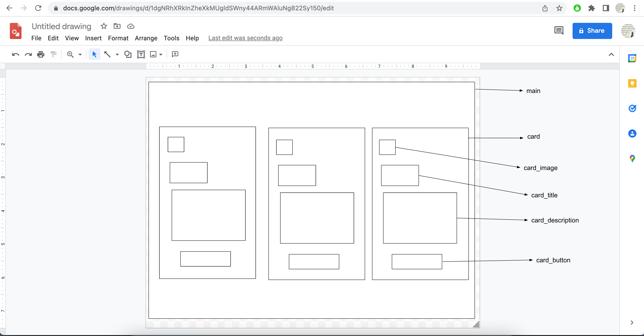Screen dimensions: 644x336
Task: Toggle the star/bookmark for this file
Action: [x=103, y=26]
